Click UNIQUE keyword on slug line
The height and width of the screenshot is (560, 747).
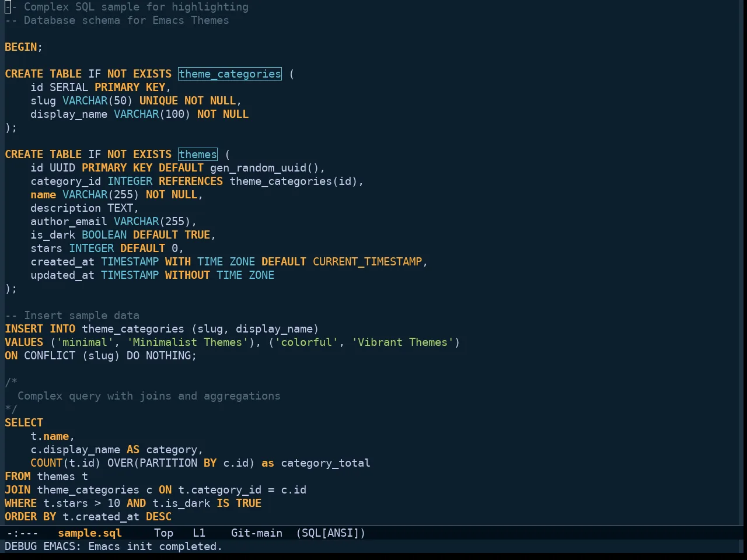pyautogui.click(x=159, y=100)
